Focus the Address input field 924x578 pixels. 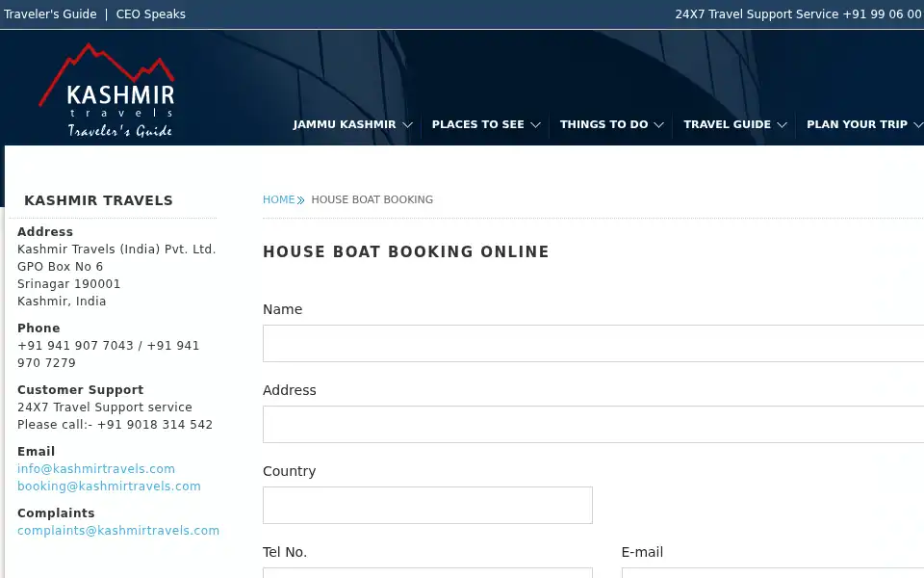click(594, 424)
